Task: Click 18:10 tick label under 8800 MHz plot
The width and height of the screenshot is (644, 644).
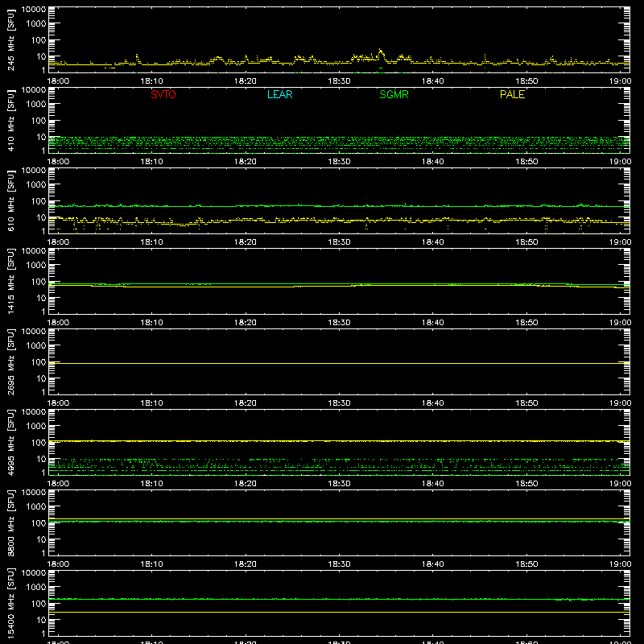Action: point(151,564)
